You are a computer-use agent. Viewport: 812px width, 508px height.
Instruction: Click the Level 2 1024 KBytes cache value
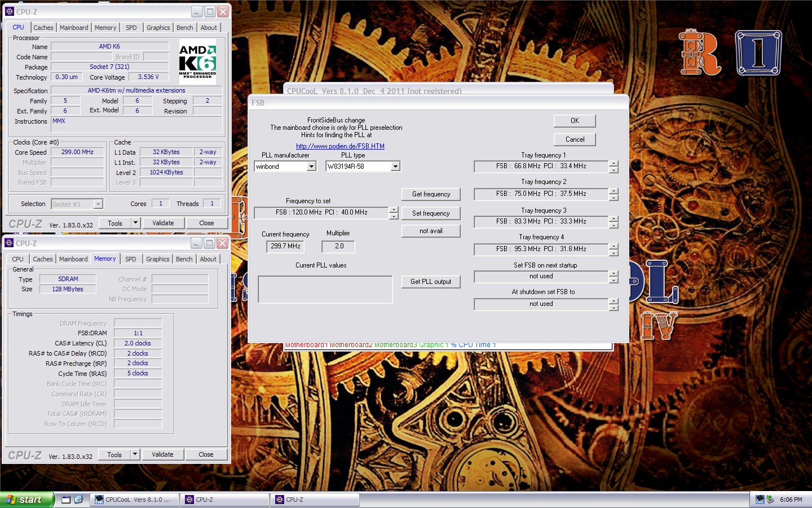tap(166, 173)
